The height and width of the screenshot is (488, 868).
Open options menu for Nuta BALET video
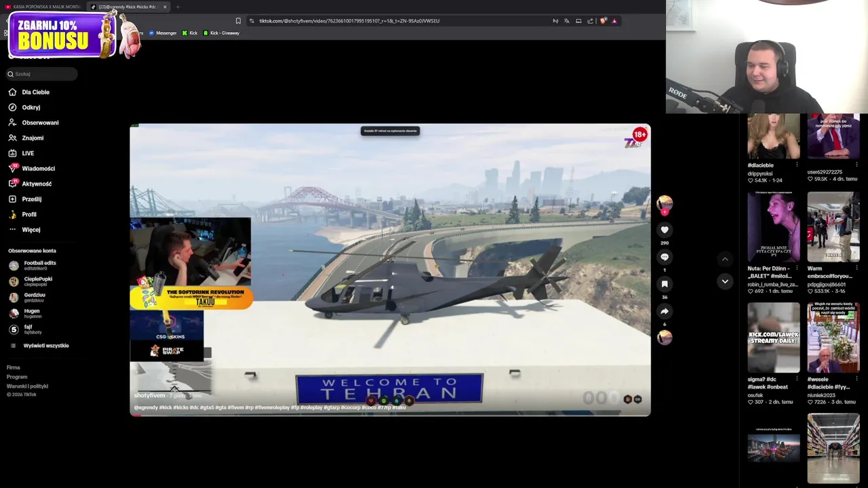(797, 268)
